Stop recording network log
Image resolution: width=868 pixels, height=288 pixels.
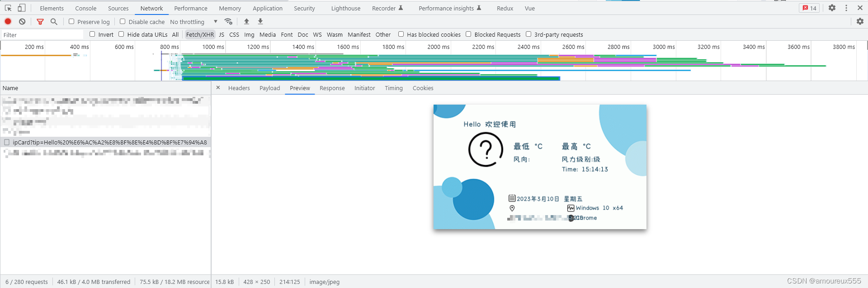click(x=8, y=21)
